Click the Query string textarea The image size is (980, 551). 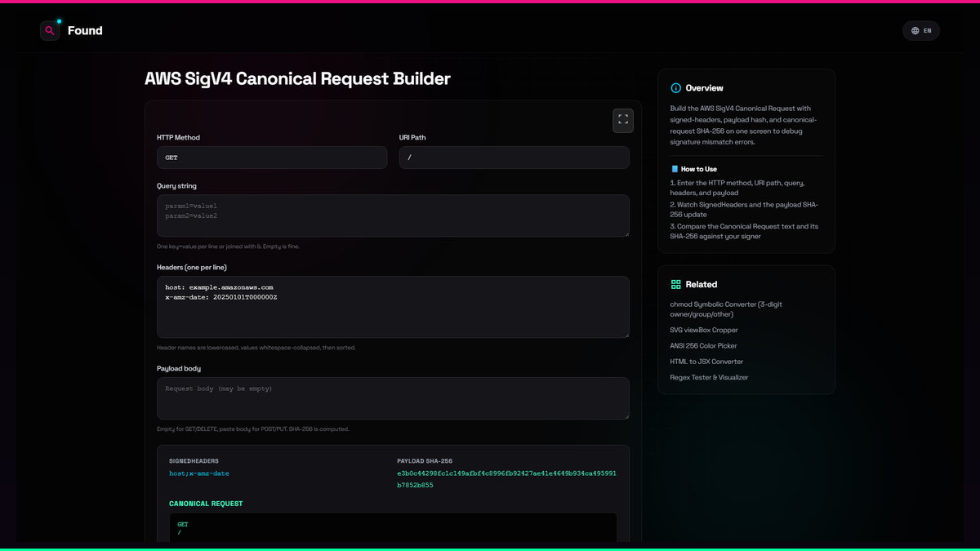pyautogui.click(x=393, y=216)
